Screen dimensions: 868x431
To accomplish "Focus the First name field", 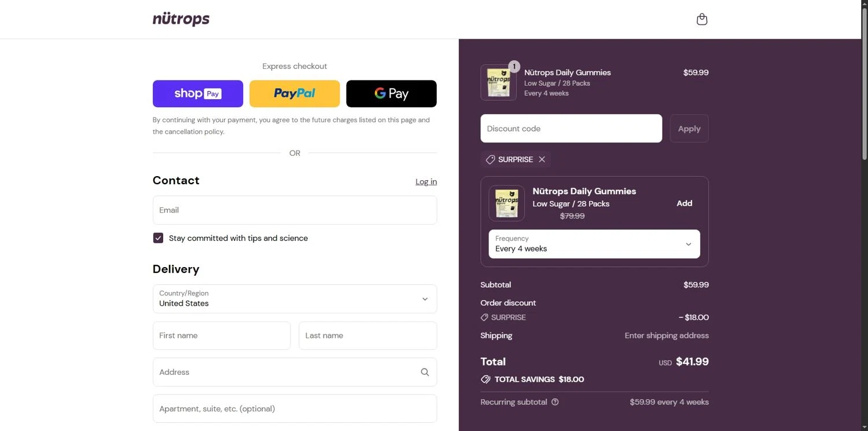I will coord(222,335).
